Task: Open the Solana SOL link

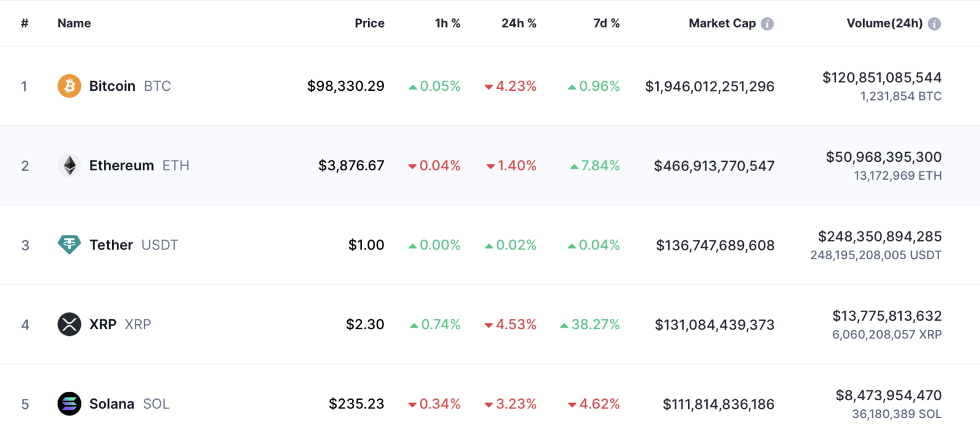Action: click(x=129, y=404)
